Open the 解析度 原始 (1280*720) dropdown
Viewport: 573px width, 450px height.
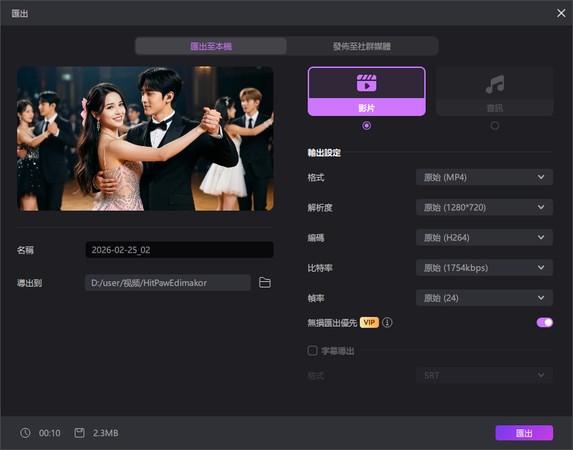[484, 207]
